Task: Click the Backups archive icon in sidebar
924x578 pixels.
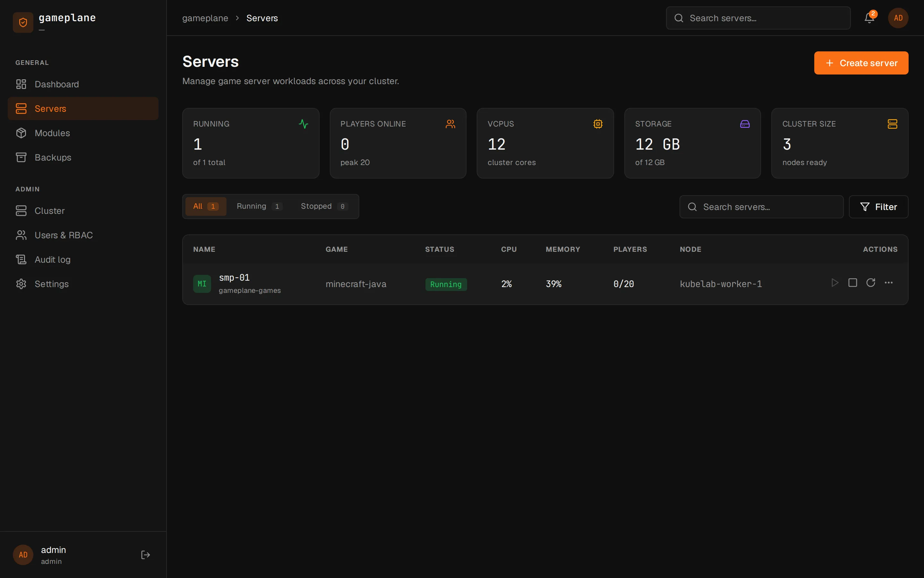Action: [x=21, y=157]
